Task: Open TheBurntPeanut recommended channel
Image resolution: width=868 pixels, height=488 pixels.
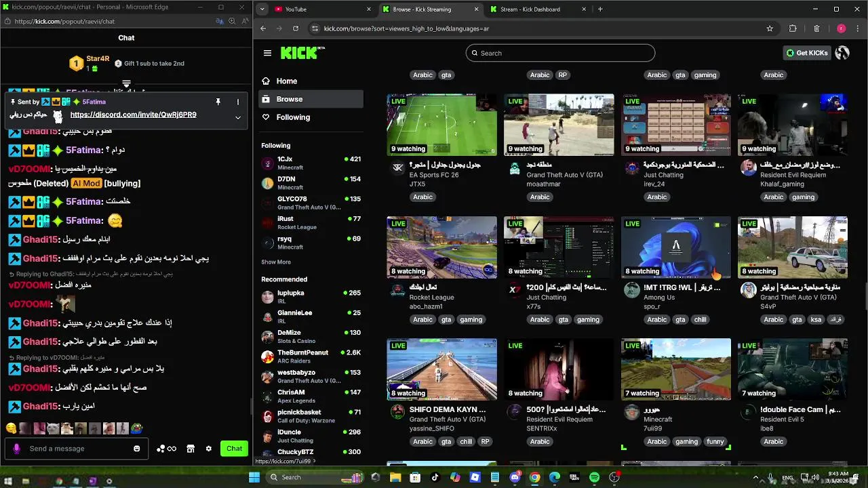Action: pyautogui.click(x=311, y=357)
